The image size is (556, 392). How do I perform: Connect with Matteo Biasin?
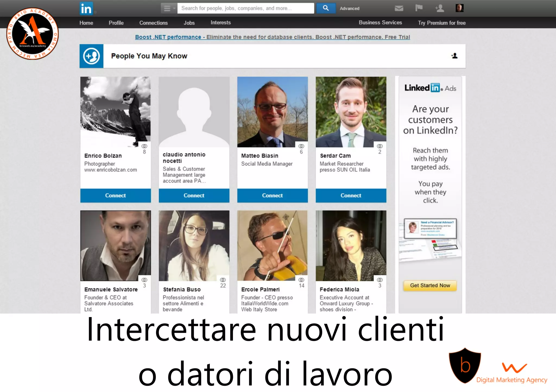(x=272, y=195)
